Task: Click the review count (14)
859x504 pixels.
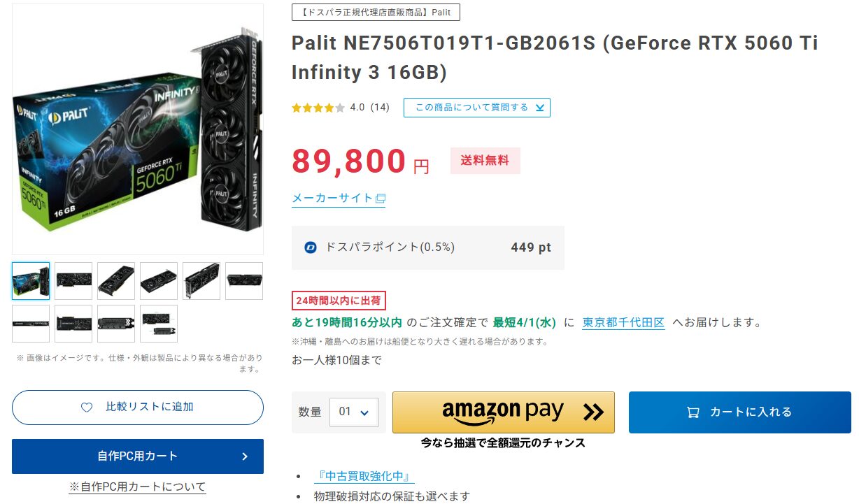Action: 380,108
